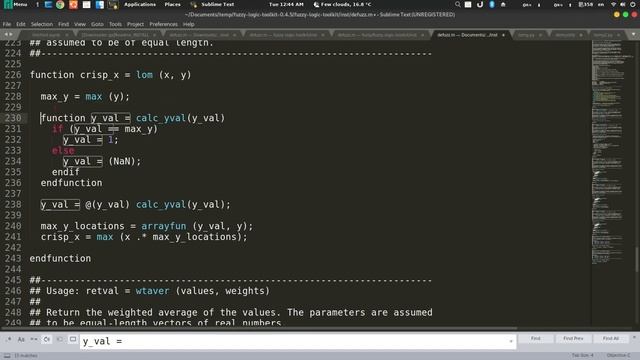Open the system Menu launcher
Screen dimensions: 640x360
16,4
